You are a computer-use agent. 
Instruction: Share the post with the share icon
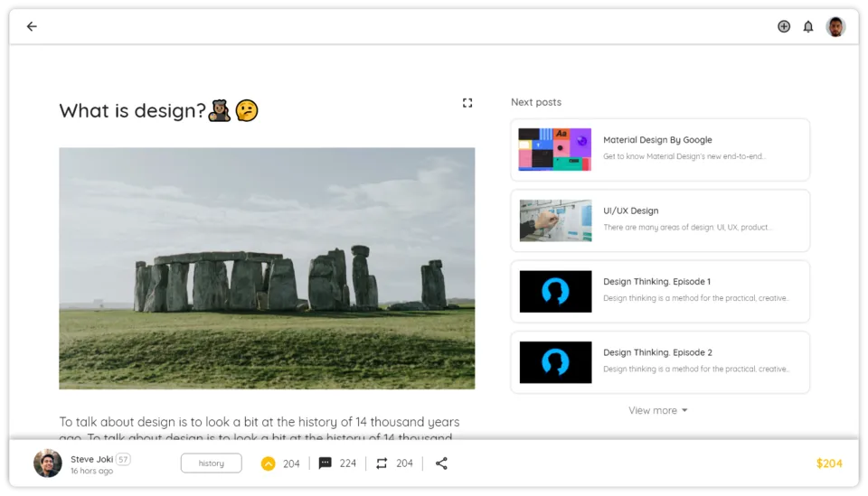click(x=441, y=463)
